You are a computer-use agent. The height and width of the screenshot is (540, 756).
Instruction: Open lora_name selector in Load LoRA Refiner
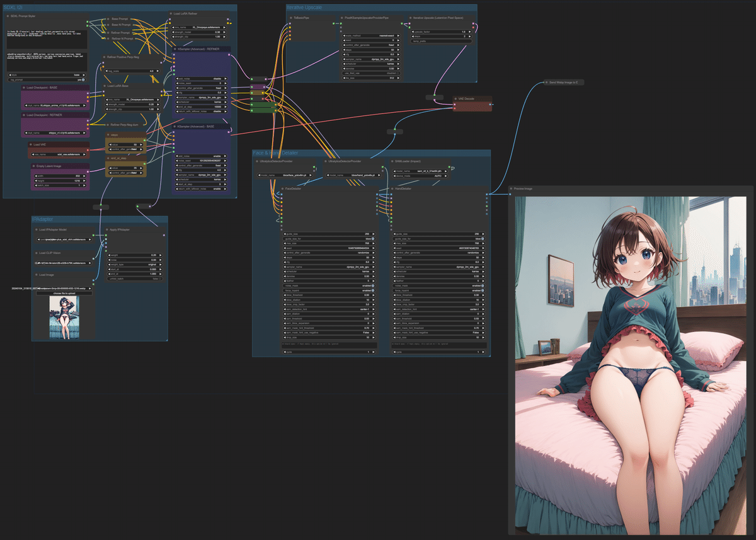(198, 27)
